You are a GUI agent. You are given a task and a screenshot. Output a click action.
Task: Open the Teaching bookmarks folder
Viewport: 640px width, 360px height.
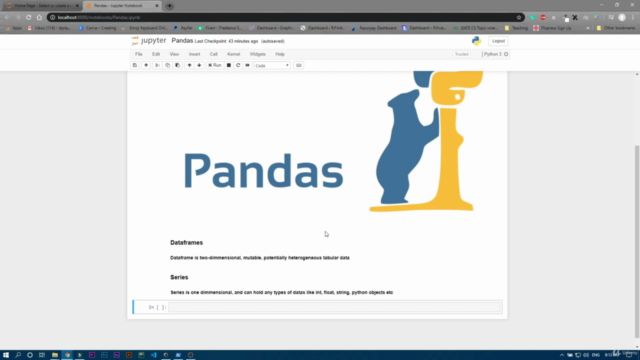(x=516, y=28)
